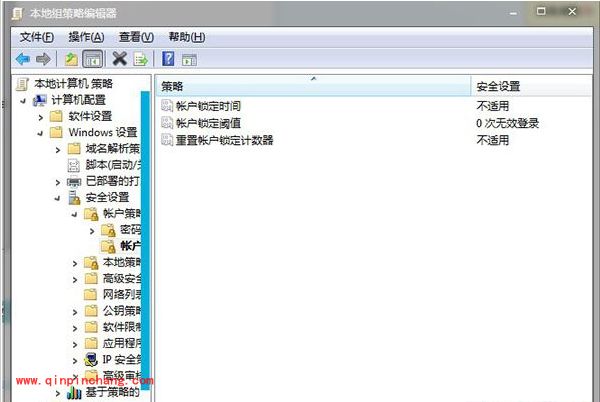Click the 密码策略 locked folder icon
600x402 pixels.
[x=108, y=230]
